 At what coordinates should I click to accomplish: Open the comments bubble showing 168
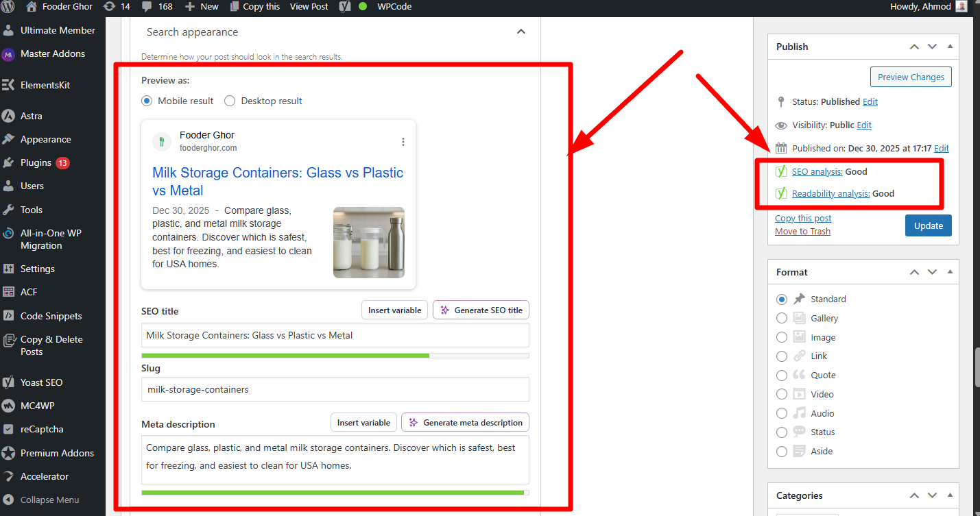(156, 6)
